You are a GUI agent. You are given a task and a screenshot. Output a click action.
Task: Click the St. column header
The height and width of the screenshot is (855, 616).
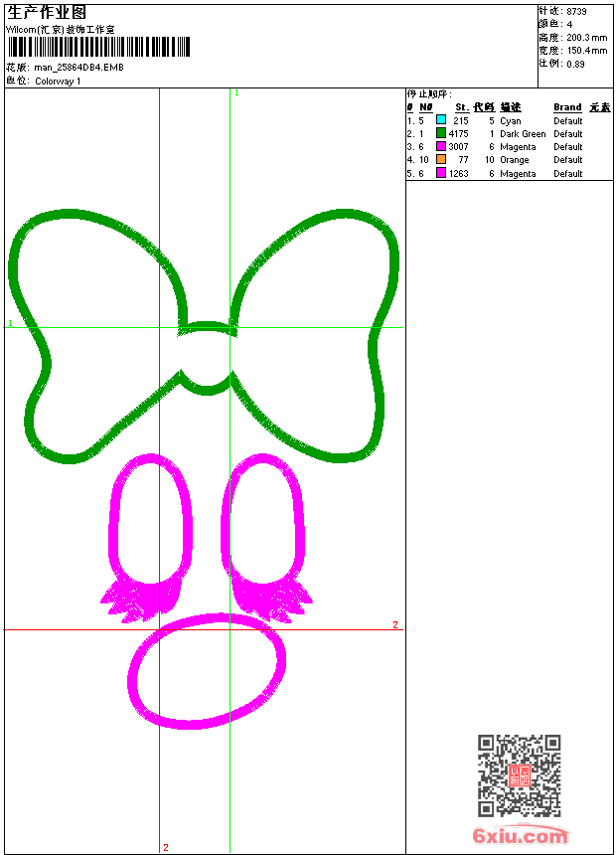462,107
